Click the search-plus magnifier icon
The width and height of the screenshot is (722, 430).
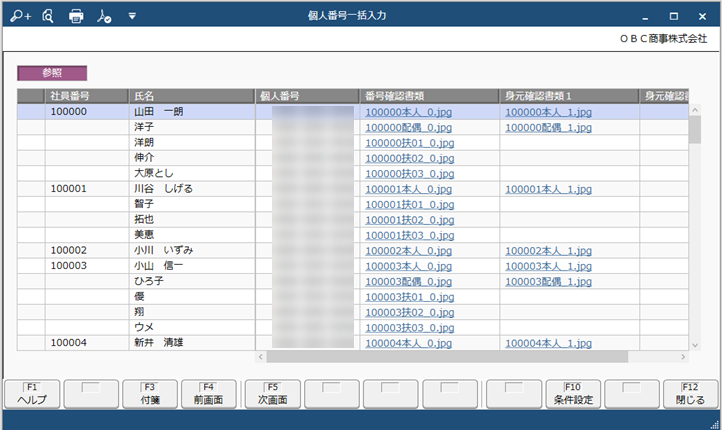click(x=21, y=16)
